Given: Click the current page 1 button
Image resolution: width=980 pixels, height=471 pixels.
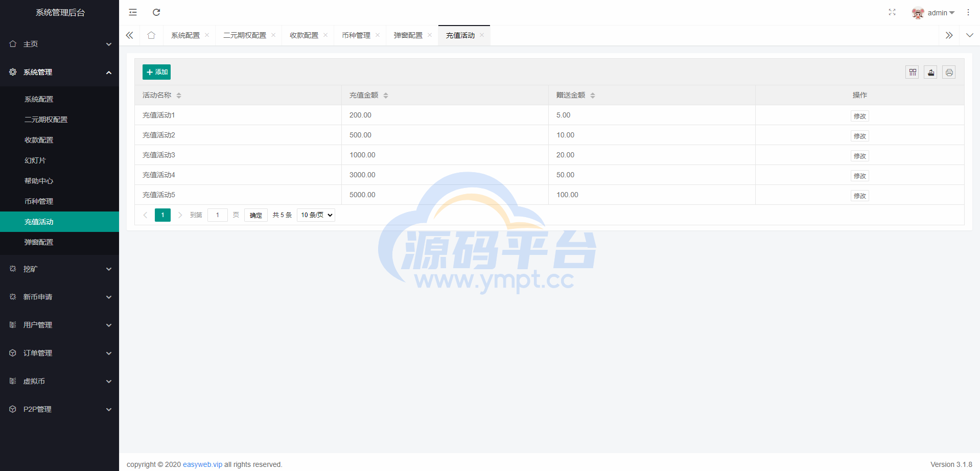Looking at the screenshot, I should [162, 215].
